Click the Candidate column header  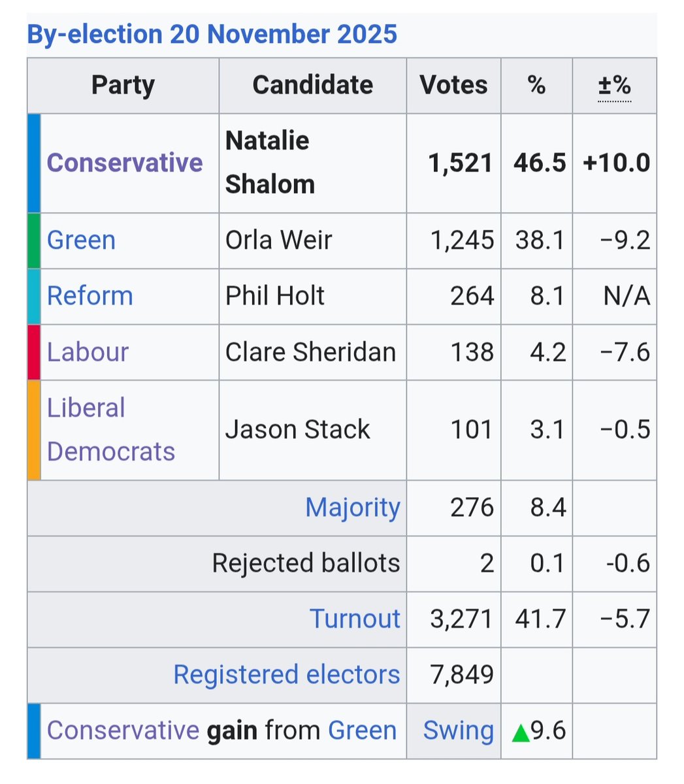[x=313, y=85]
